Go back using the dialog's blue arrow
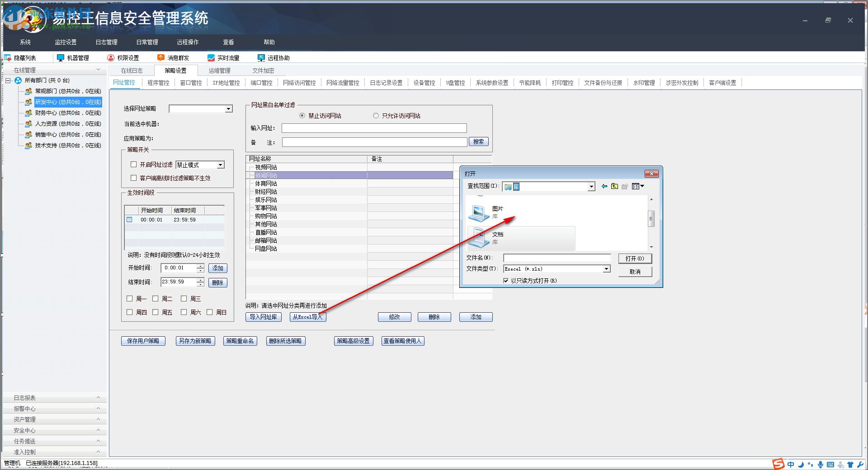The width and height of the screenshot is (868, 470). (604, 186)
